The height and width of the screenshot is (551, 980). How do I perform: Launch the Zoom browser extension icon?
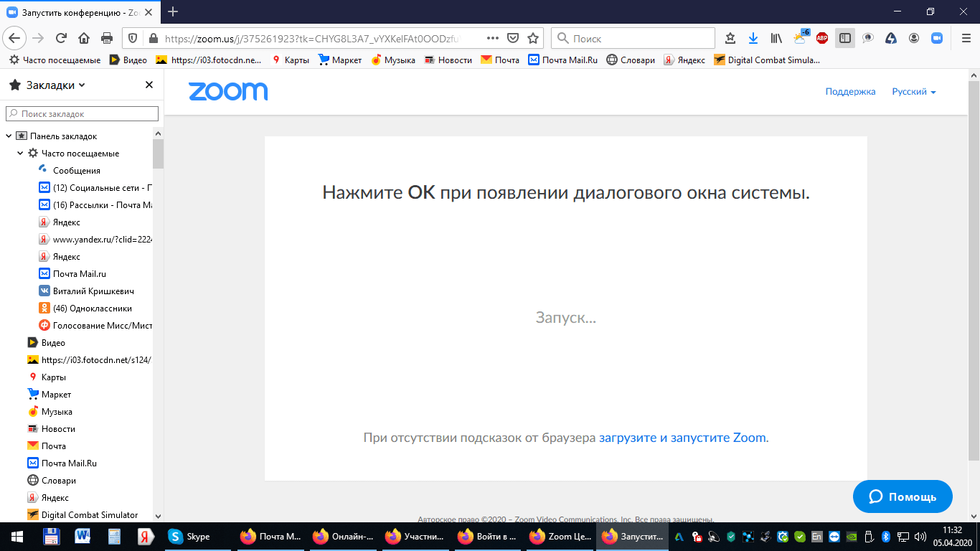point(937,37)
